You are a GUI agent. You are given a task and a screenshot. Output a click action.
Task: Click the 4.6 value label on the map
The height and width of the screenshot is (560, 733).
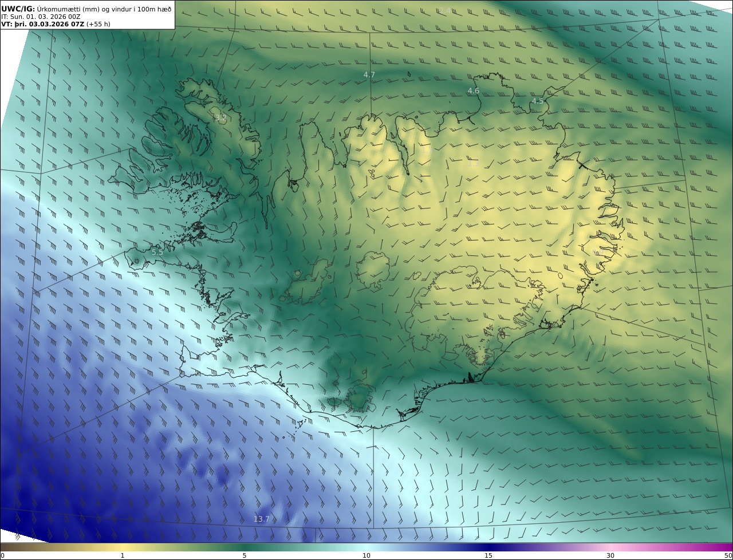point(474,91)
